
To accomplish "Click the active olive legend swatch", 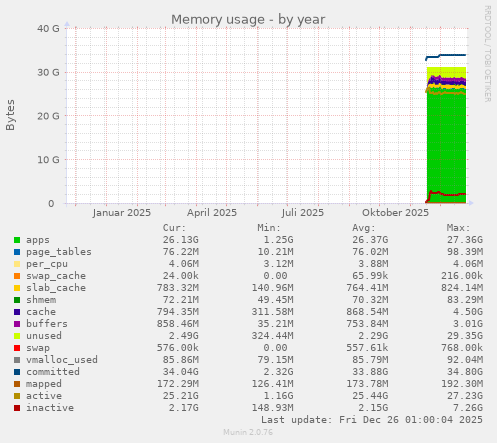I will coord(17,396).
